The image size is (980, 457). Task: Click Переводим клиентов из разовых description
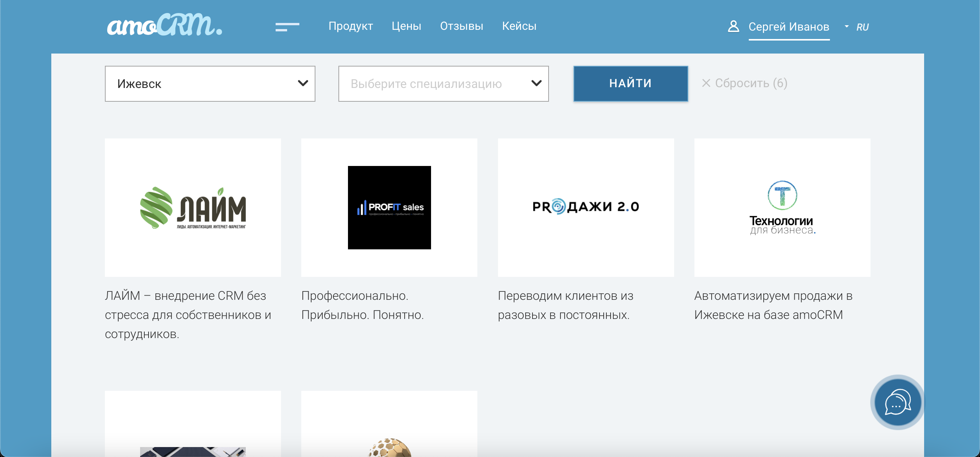point(566,305)
